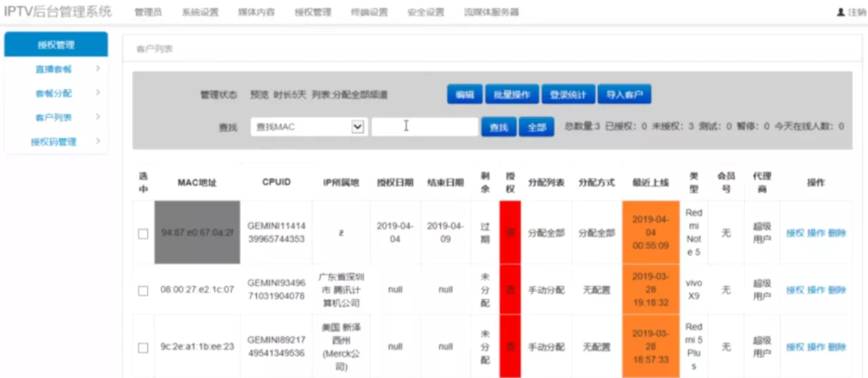Click the IPTV后台管理系统 title
The width and height of the screenshot is (868, 378).
(58, 12)
